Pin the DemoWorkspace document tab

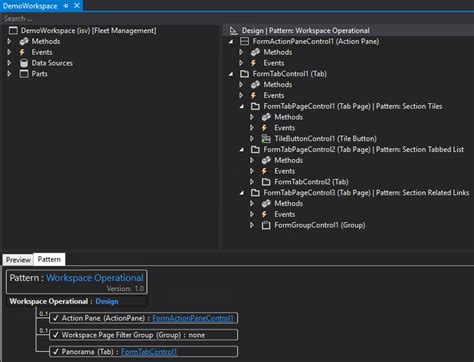[66, 6]
